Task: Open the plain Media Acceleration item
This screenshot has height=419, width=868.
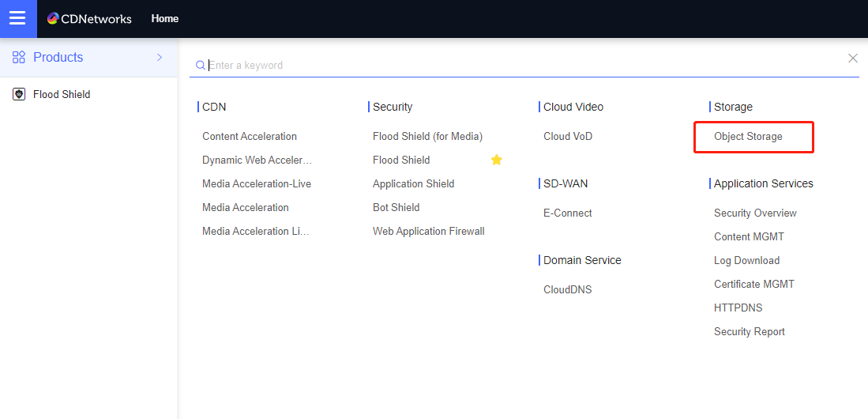Action: pos(245,208)
